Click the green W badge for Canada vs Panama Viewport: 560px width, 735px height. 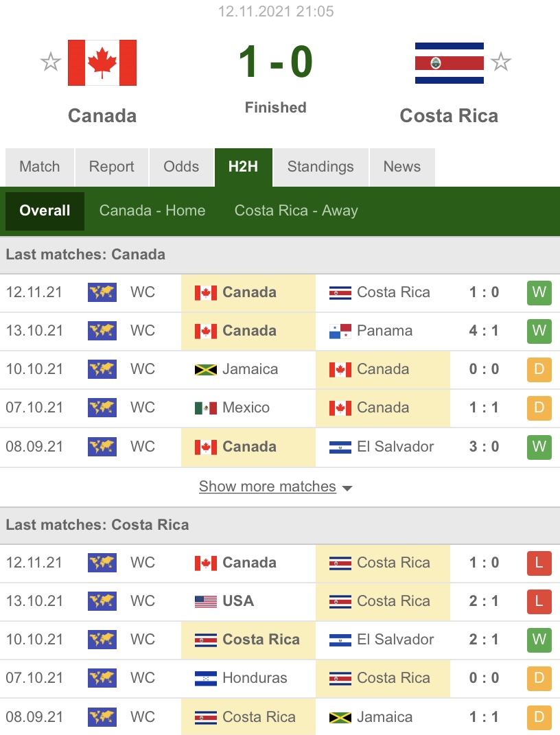(x=539, y=331)
